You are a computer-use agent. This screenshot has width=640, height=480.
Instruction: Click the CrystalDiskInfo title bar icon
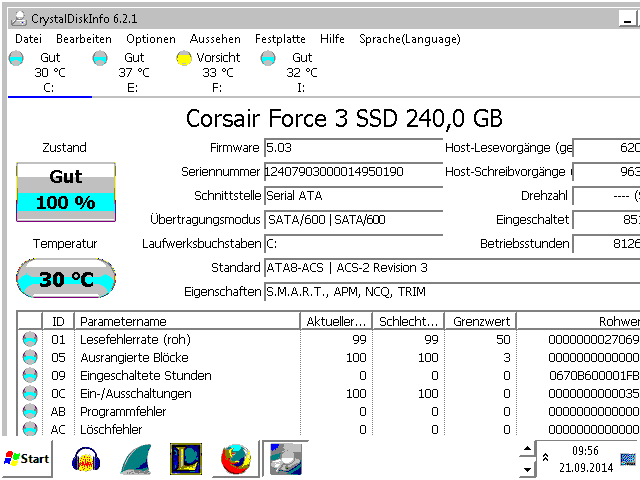coord(18,19)
